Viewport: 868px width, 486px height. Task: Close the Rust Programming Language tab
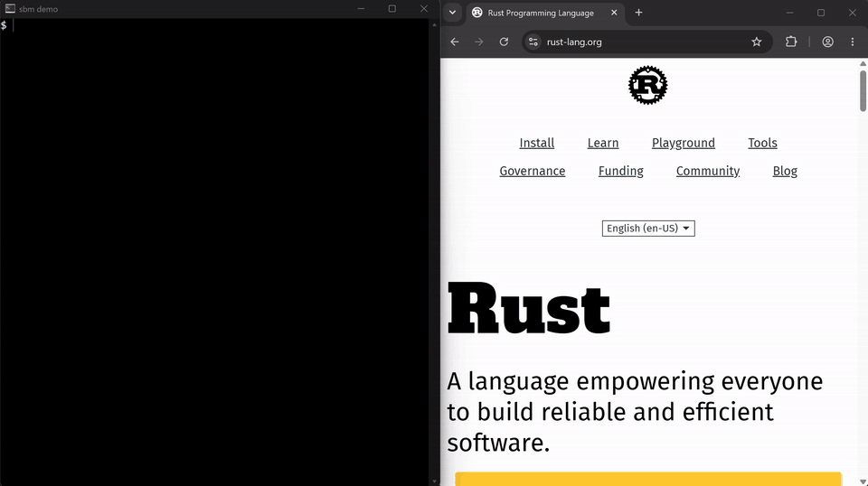pyautogui.click(x=614, y=13)
